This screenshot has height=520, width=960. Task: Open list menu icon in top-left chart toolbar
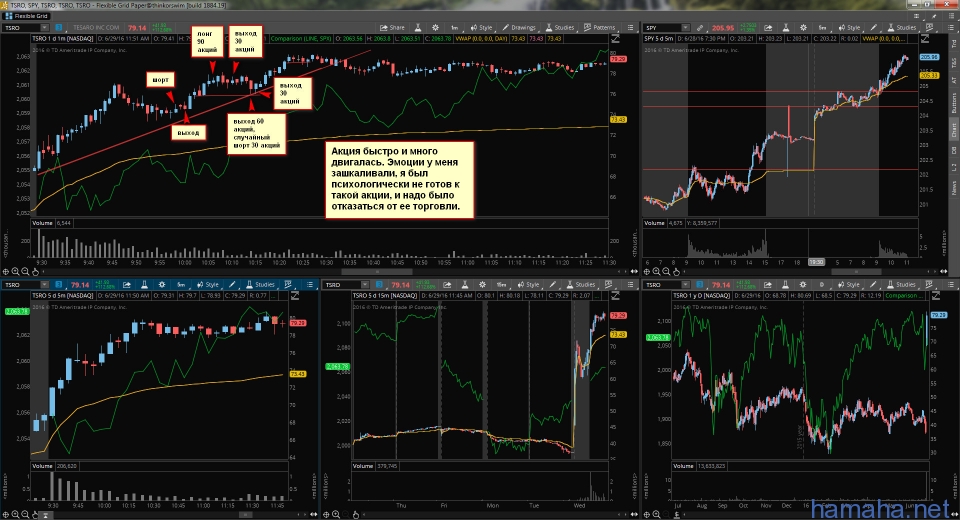(x=631, y=28)
